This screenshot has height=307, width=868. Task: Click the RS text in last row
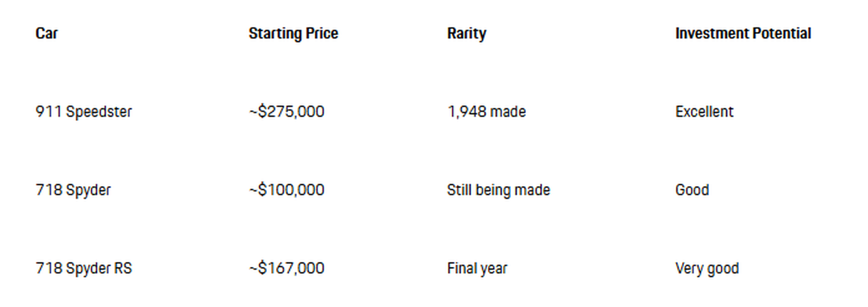coord(123,268)
